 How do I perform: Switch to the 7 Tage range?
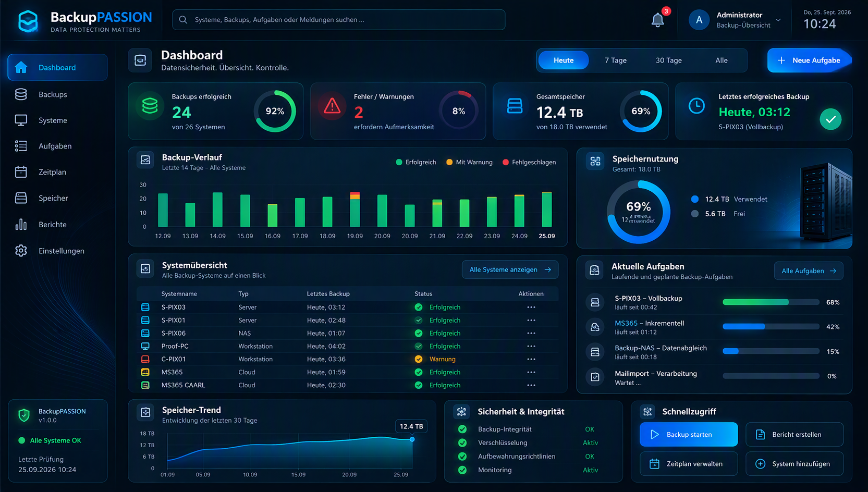(x=616, y=60)
